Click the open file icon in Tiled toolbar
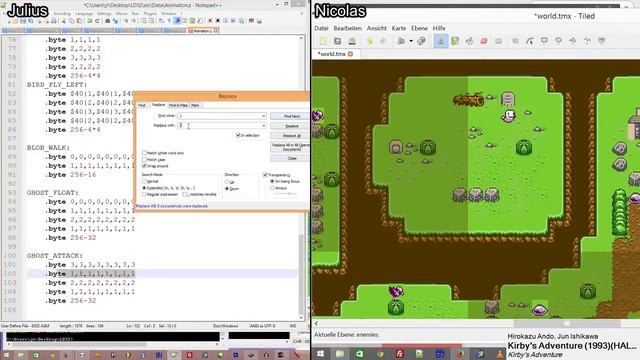This screenshot has height=360, width=640. coord(338,41)
